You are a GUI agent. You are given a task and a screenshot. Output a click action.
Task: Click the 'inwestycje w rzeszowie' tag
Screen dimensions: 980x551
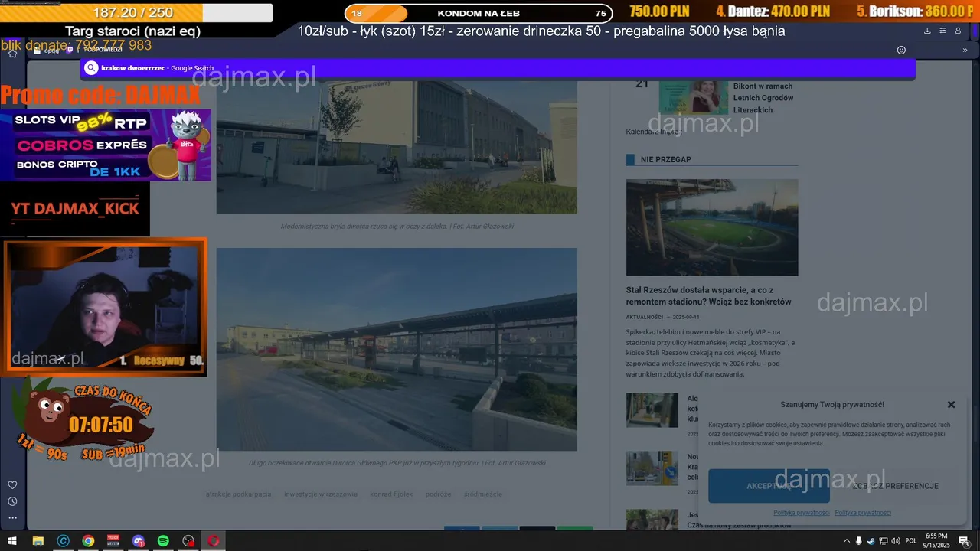tap(321, 494)
